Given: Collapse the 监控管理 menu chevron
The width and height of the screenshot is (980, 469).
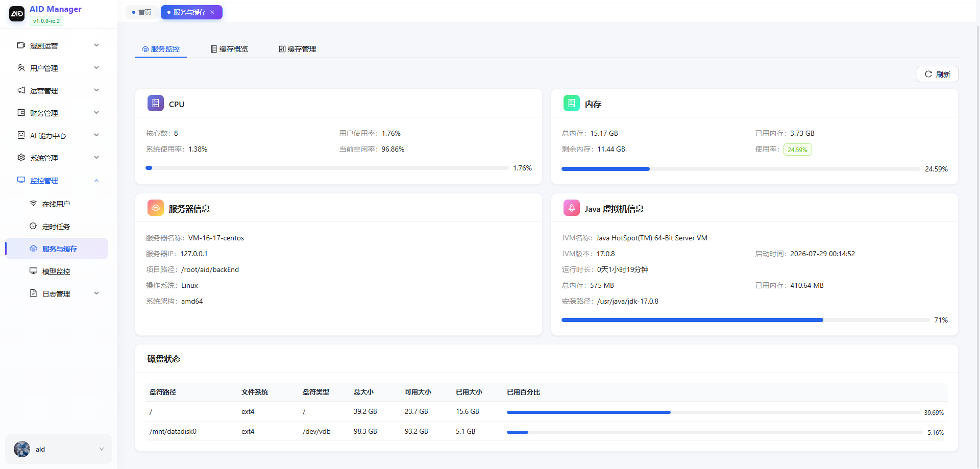Looking at the screenshot, I should pyautogui.click(x=96, y=180).
